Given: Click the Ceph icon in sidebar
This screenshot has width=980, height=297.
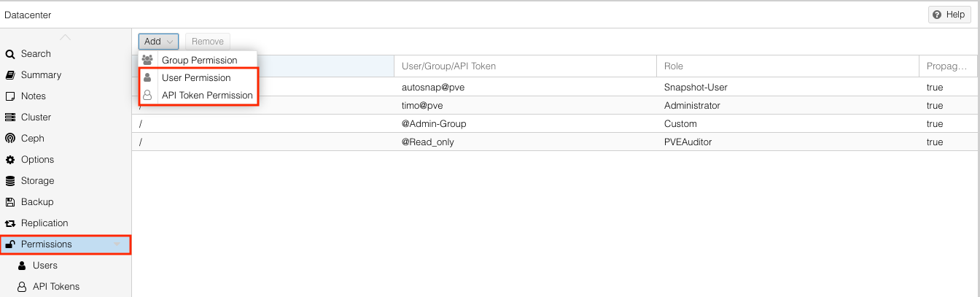Looking at the screenshot, I should [x=10, y=139].
